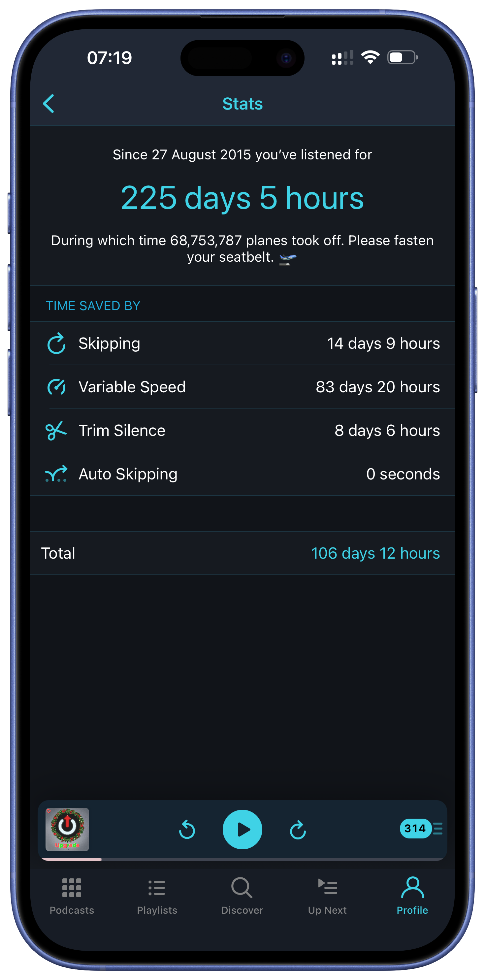Tap the Stats page title
This screenshot has height=980, width=485.
tap(242, 104)
